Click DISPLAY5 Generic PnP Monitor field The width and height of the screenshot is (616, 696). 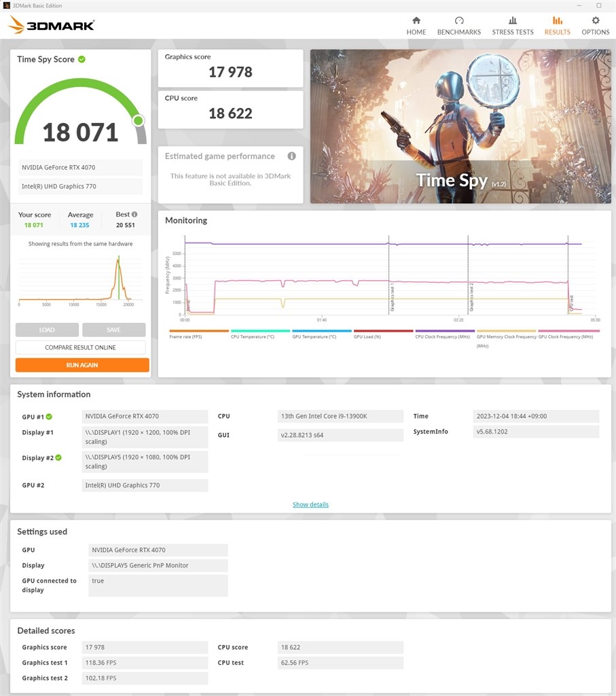point(158,565)
